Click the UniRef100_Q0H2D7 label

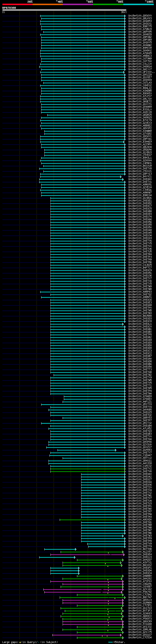pos(140,560)
